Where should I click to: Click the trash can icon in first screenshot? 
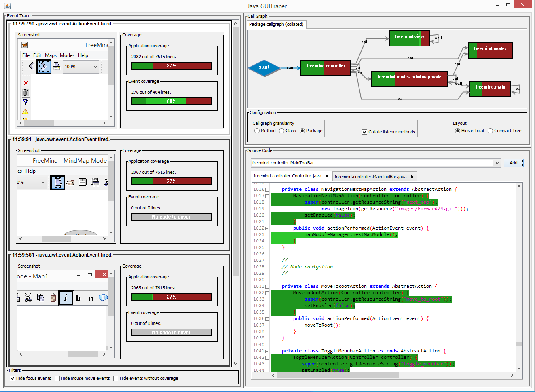coord(25,93)
